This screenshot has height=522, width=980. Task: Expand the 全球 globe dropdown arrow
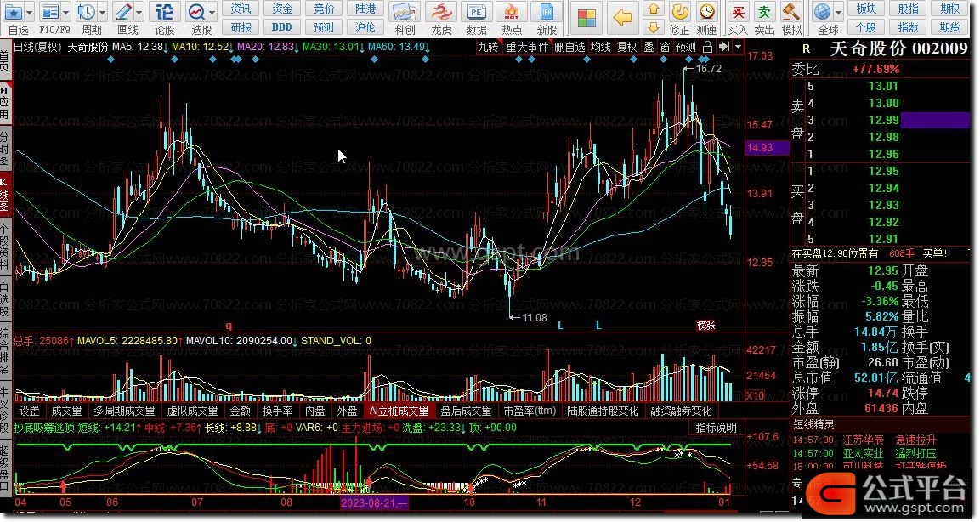click(839, 12)
